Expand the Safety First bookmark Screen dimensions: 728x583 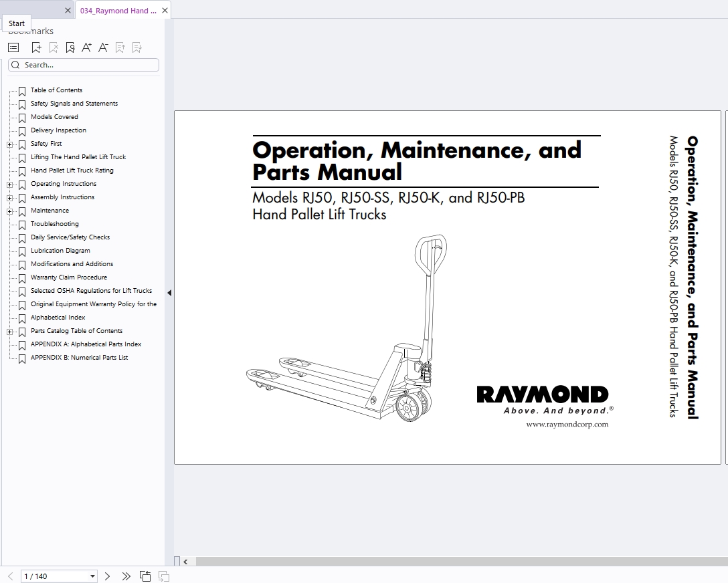pos(9,144)
